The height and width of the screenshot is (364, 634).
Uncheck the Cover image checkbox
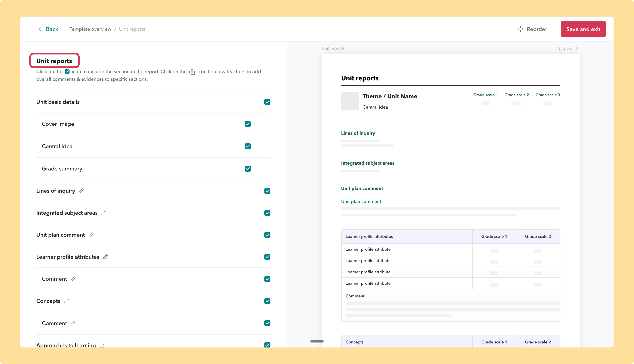click(248, 124)
